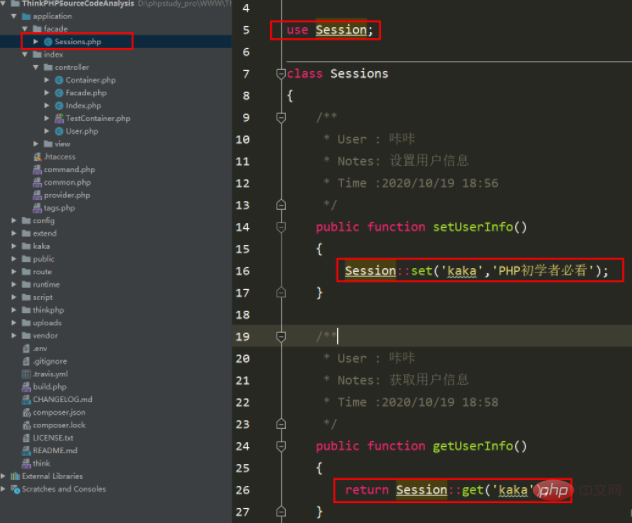Expand the Sessions.php file arrow
Image resolution: width=632 pixels, height=523 pixels.
click(36, 42)
